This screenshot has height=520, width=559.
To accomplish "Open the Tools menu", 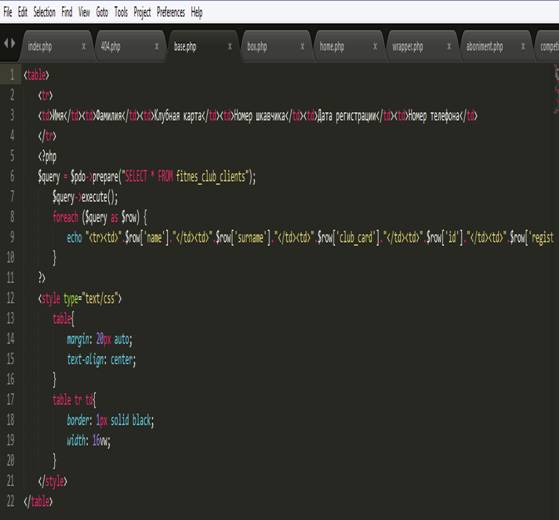I will point(121,12).
